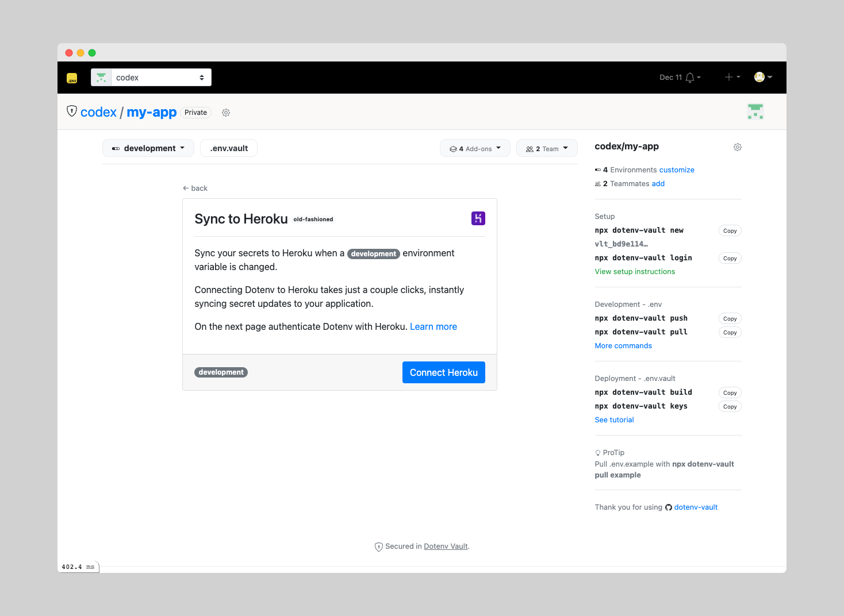The image size is (844, 616).
Task: Open the Learn more link
Action: (433, 326)
